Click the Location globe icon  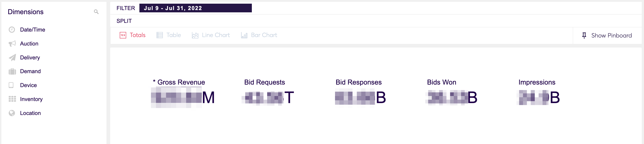click(12, 113)
